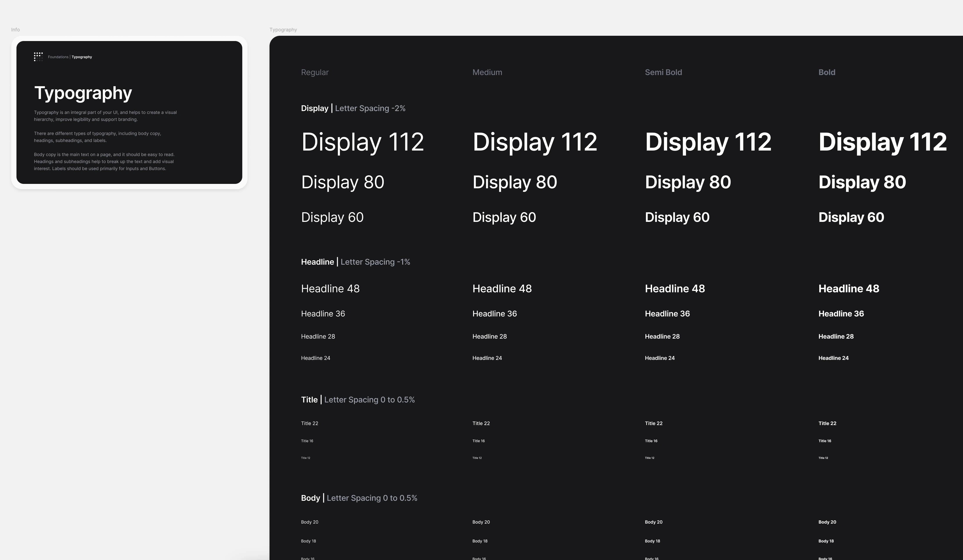Select the large Typography heading
This screenshot has height=560, width=963.
click(83, 93)
